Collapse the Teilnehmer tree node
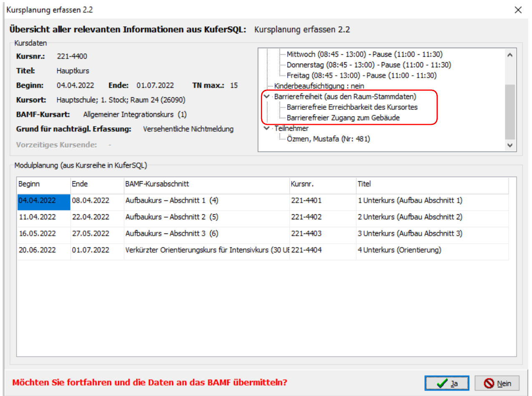This screenshot has width=532, height=396. (267, 128)
